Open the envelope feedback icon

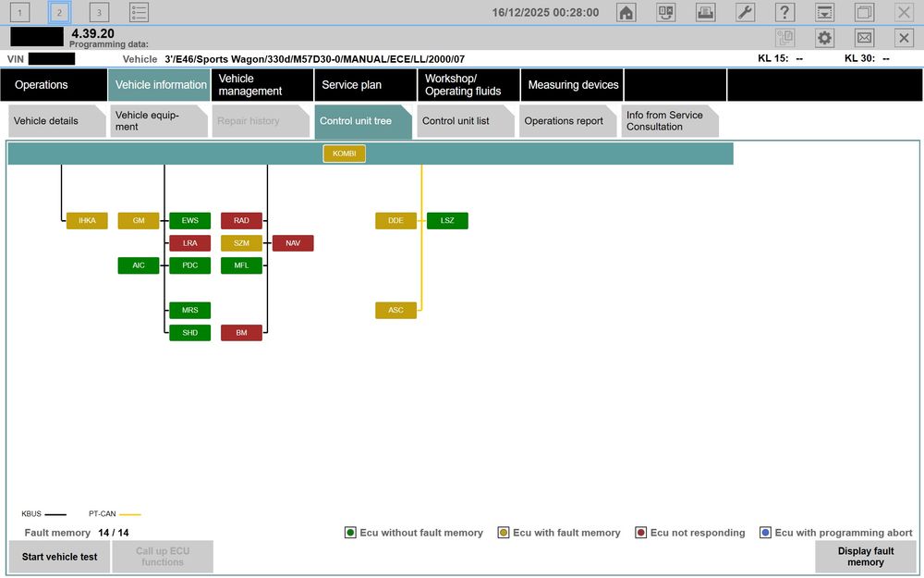865,38
